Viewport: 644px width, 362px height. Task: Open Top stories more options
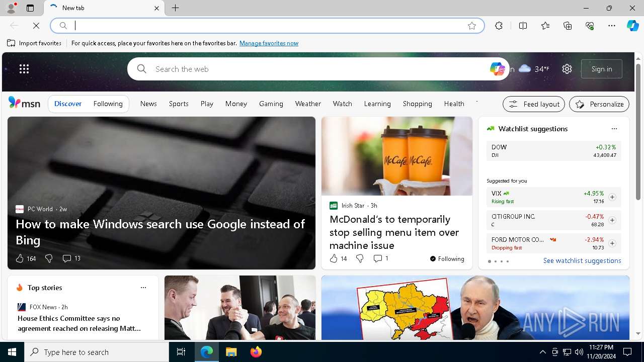(143, 288)
